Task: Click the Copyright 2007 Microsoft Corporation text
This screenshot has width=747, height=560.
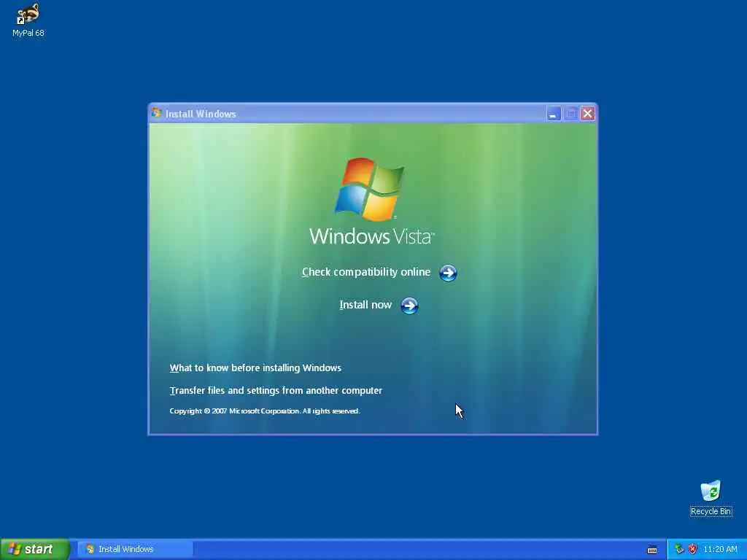Action: [265, 411]
